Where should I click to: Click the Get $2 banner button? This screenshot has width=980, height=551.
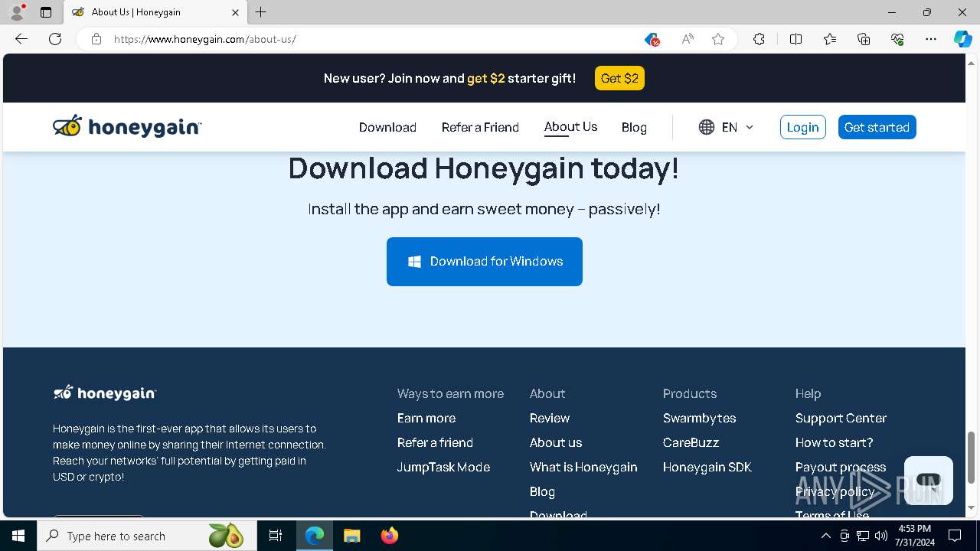coord(619,78)
